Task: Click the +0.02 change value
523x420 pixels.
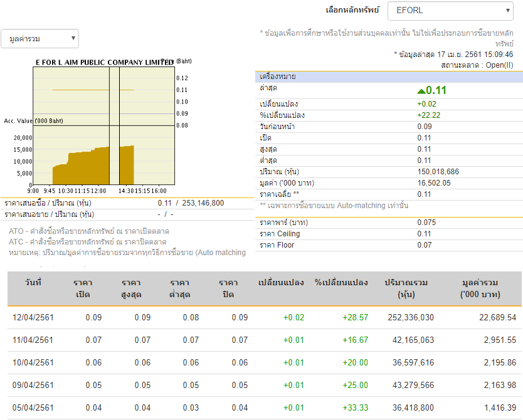Action: point(426,104)
